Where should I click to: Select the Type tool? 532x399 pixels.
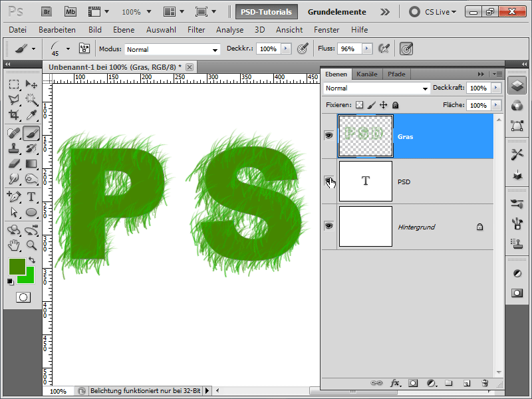tap(31, 197)
